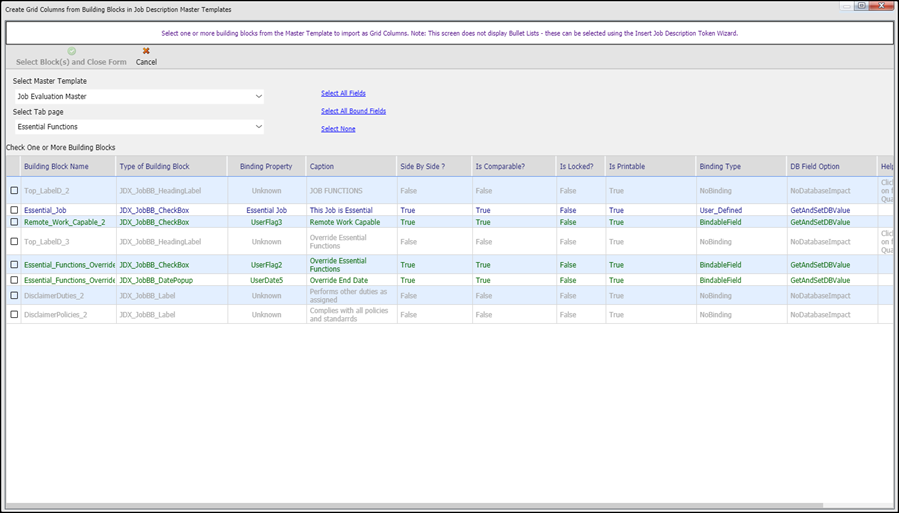Click the red X Cancel icon

tap(146, 51)
